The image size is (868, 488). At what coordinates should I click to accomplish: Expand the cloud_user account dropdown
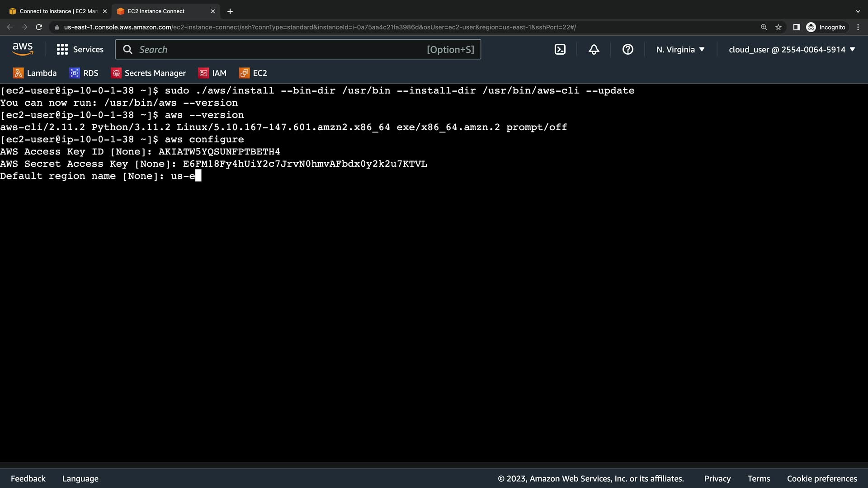[x=792, y=50]
